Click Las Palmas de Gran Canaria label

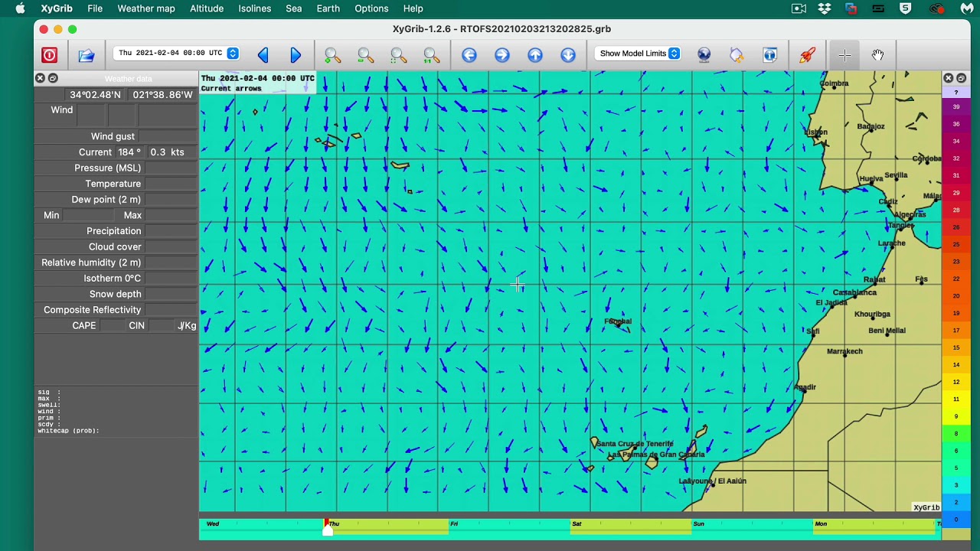656,455
